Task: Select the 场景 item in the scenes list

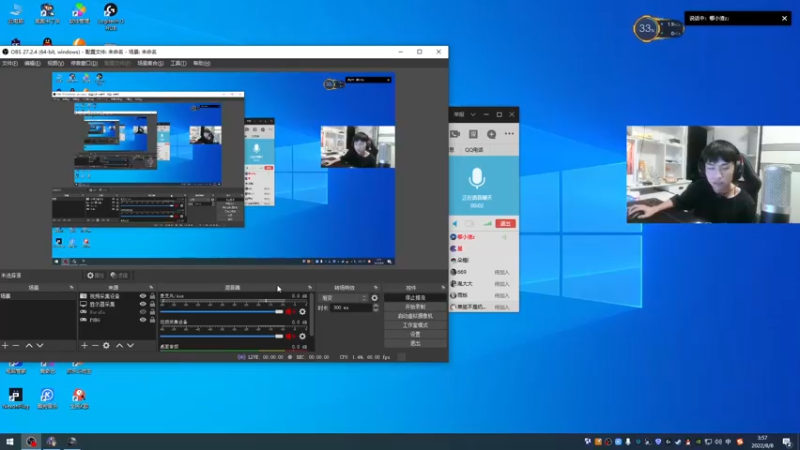Action: coord(38,296)
